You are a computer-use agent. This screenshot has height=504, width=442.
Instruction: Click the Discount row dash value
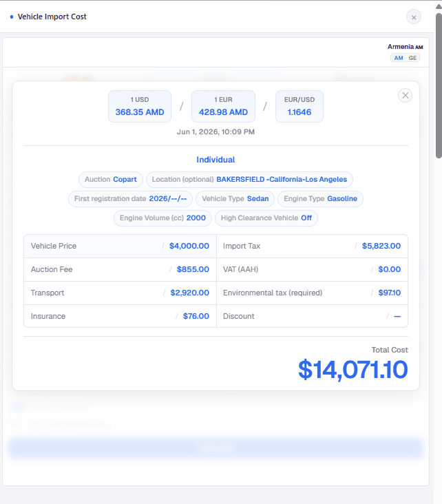click(397, 316)
